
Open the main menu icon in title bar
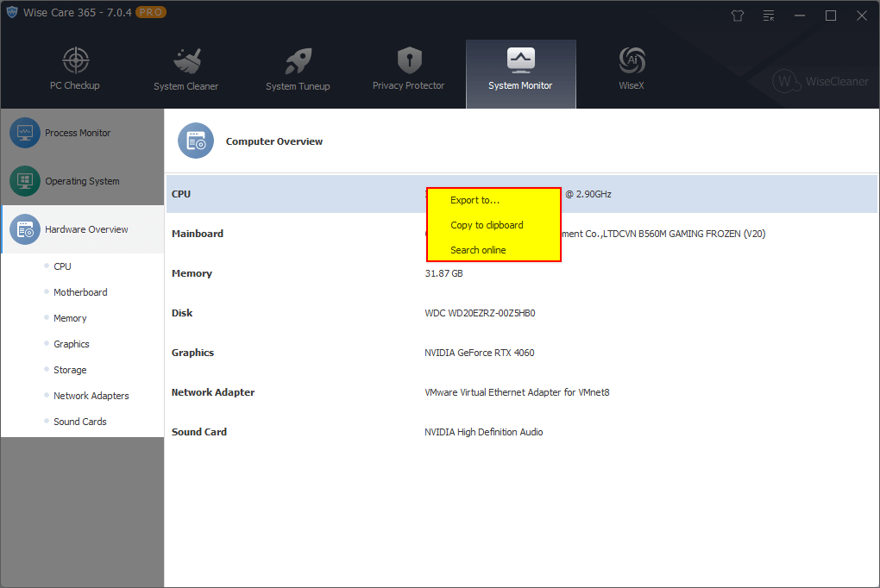(x=769, y=16)
